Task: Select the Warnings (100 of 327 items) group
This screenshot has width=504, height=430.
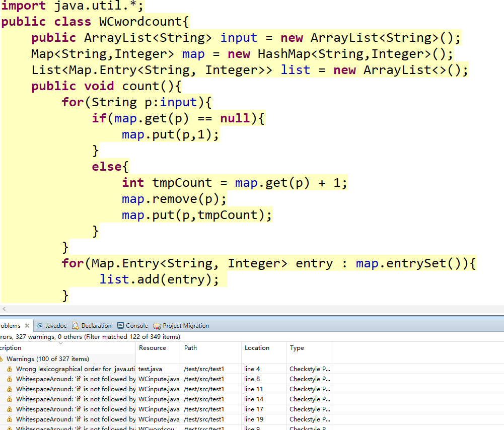Action: click(x=48, y=359)
